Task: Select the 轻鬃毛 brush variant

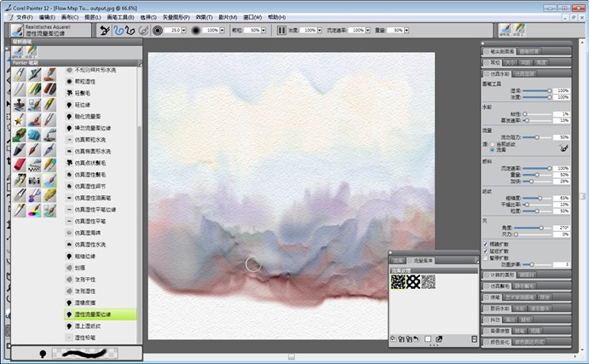Action: point(101,93)
